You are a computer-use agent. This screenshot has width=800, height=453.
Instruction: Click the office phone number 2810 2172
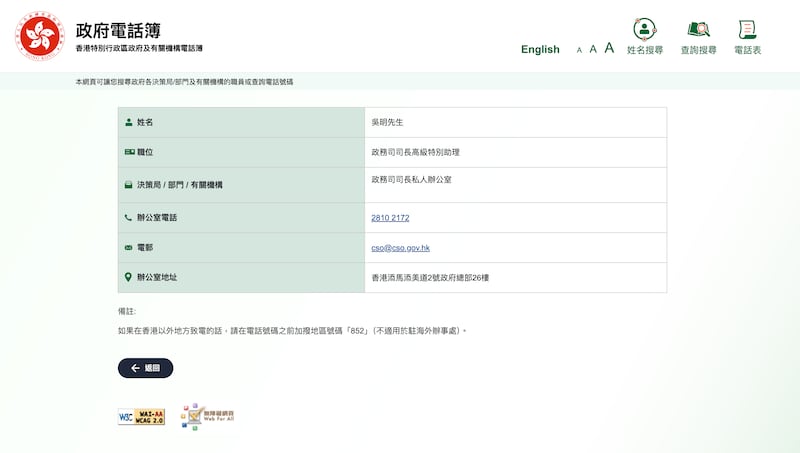[390, 217]
